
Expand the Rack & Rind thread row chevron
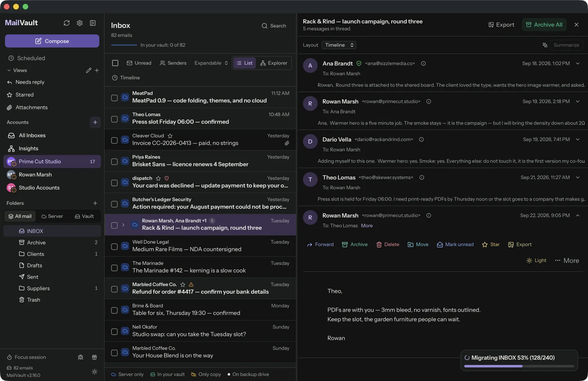(x=123, y=225)
